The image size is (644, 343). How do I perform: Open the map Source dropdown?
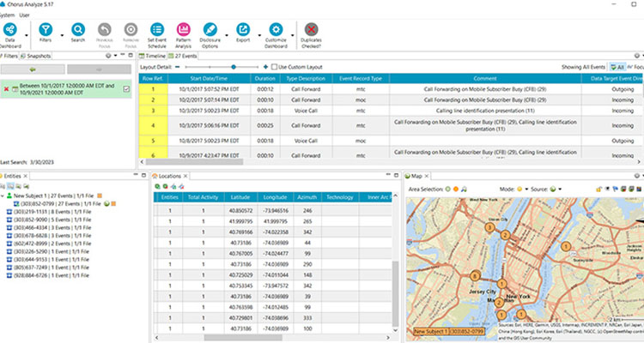pos(560,190)
